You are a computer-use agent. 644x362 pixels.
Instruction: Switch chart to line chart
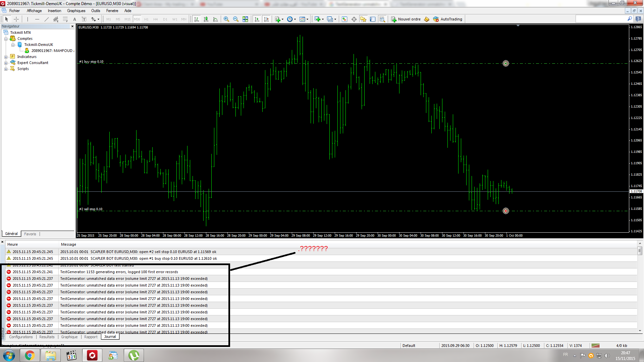tap(215, 19)
